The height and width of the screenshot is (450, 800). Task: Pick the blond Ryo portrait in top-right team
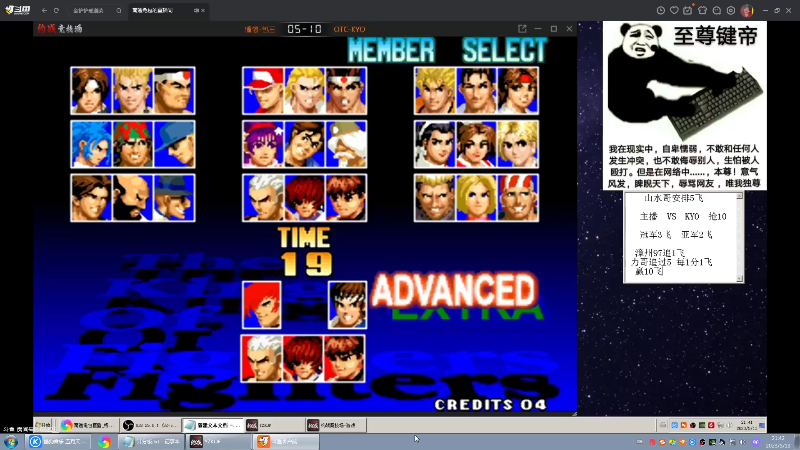click(435, 90)
